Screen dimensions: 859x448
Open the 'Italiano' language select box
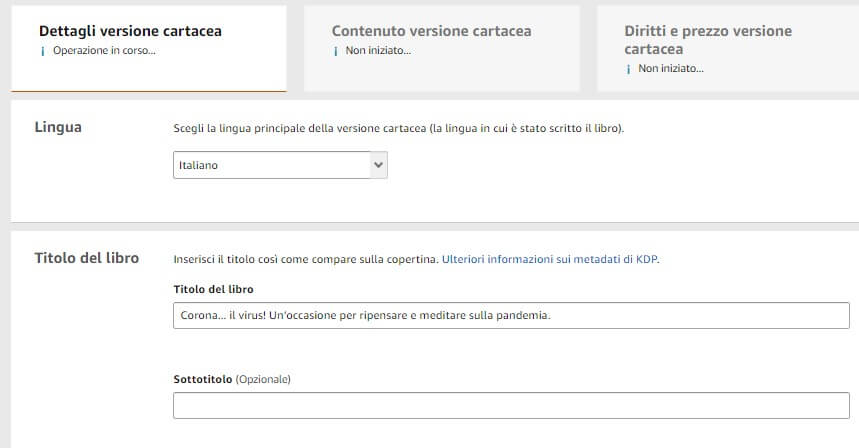point(270,165)
